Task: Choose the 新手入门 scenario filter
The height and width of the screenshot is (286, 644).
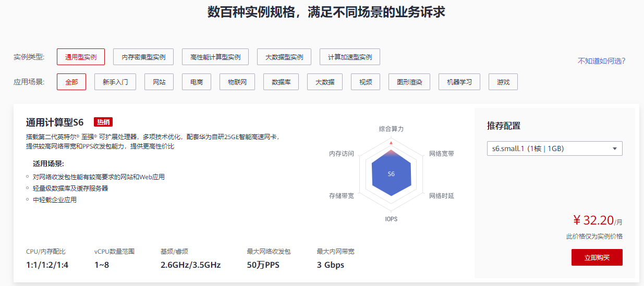Action: [x=115, y=82]
